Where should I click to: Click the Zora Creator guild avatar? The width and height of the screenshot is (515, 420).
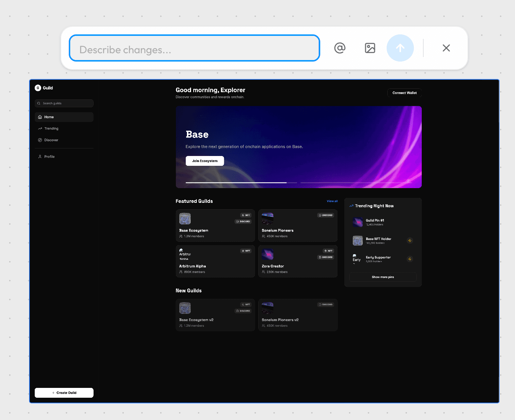tap(268, 254)
